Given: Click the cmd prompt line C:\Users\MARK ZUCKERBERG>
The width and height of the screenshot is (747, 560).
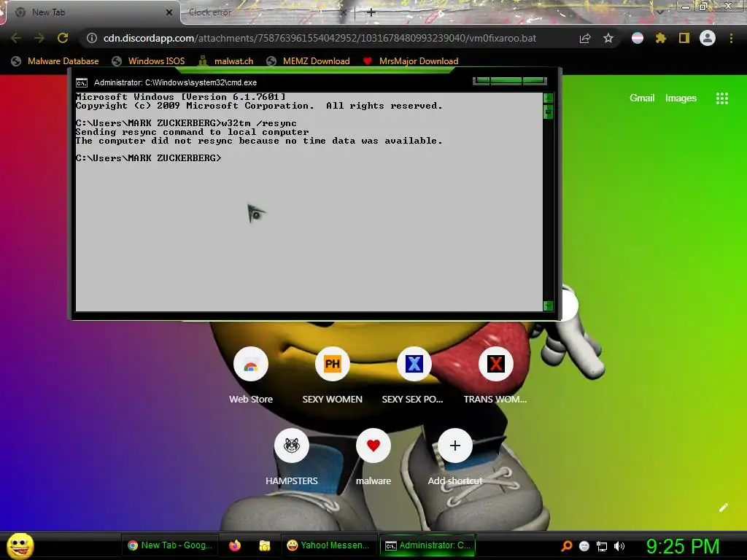Looking at the screenshot, I should pos(148,158).
